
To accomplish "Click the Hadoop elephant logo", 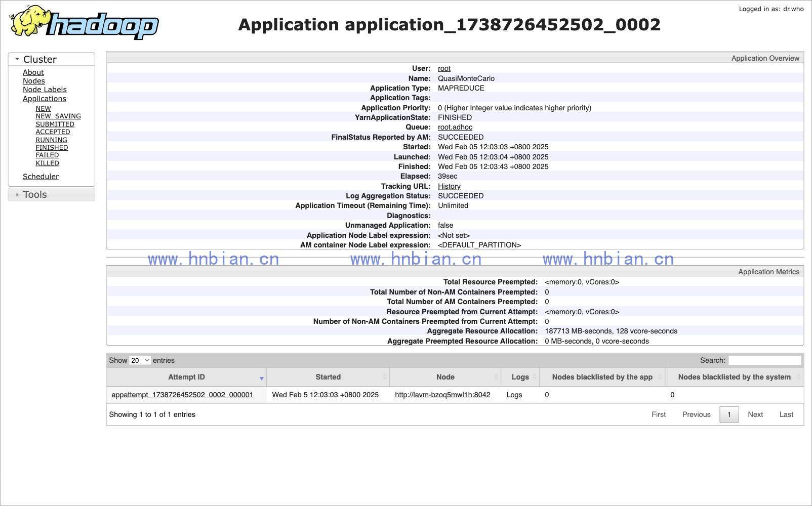I will [x=84, y=22].
